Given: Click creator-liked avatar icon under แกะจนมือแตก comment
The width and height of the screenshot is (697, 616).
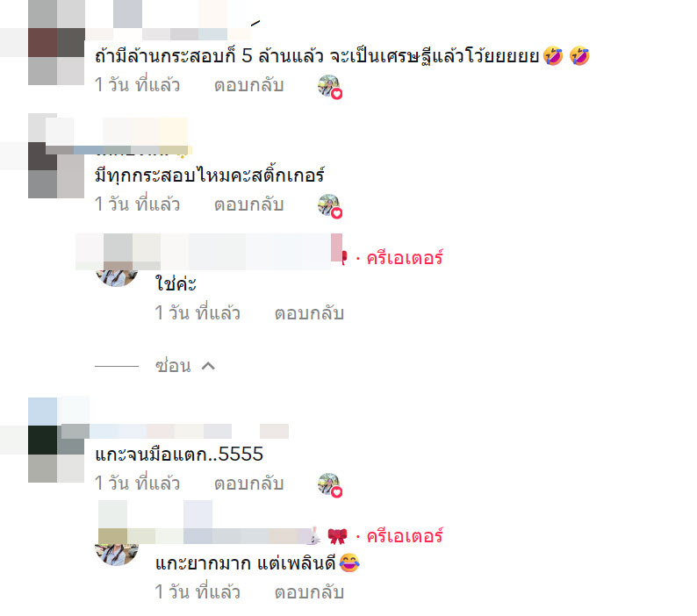Looking at the screenshot, I should tap(329, 484).
